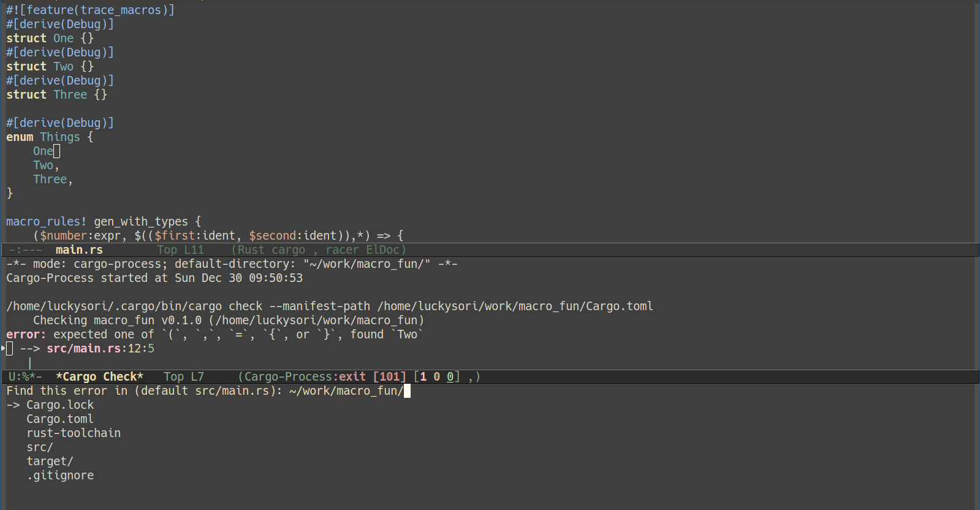Select Cargo.lock in the completion list
Screen dimensions: 980x510
tap(60, 405)
